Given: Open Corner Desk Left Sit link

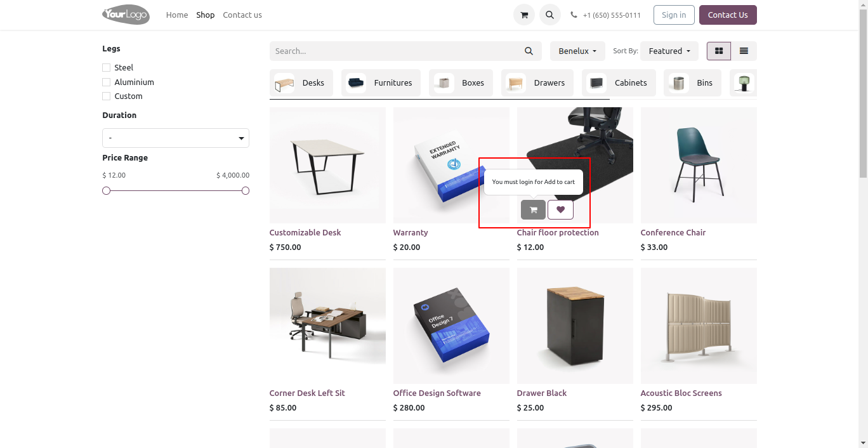Looking at the screenshot, I should (x=307, y=393).
